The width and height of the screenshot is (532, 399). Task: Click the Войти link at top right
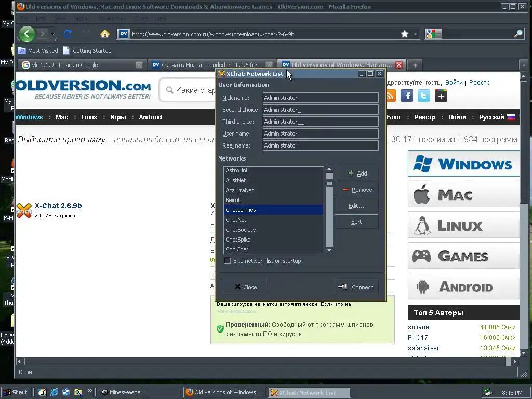pos(454,83)
